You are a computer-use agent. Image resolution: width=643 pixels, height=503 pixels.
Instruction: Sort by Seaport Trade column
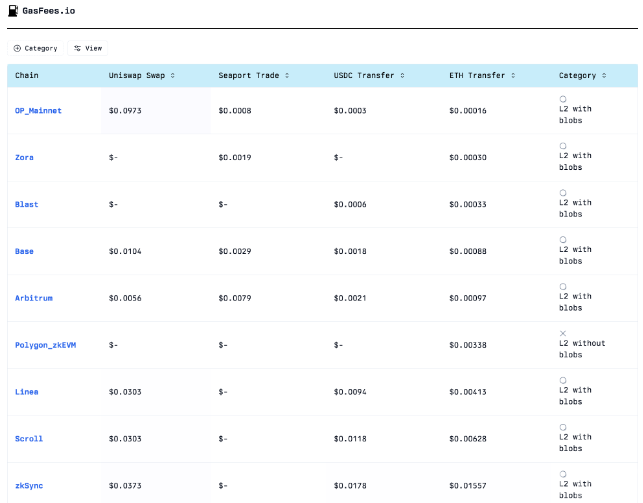(254, 75)
